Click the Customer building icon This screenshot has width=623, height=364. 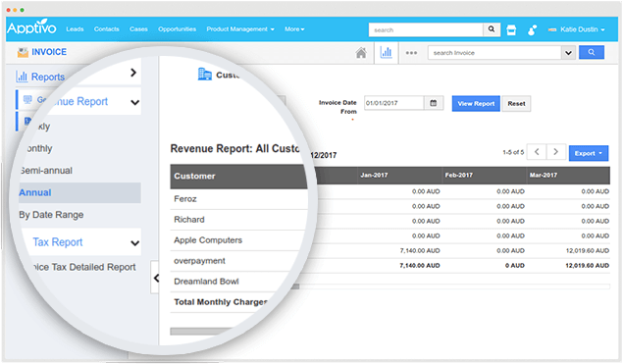point(205,74)
